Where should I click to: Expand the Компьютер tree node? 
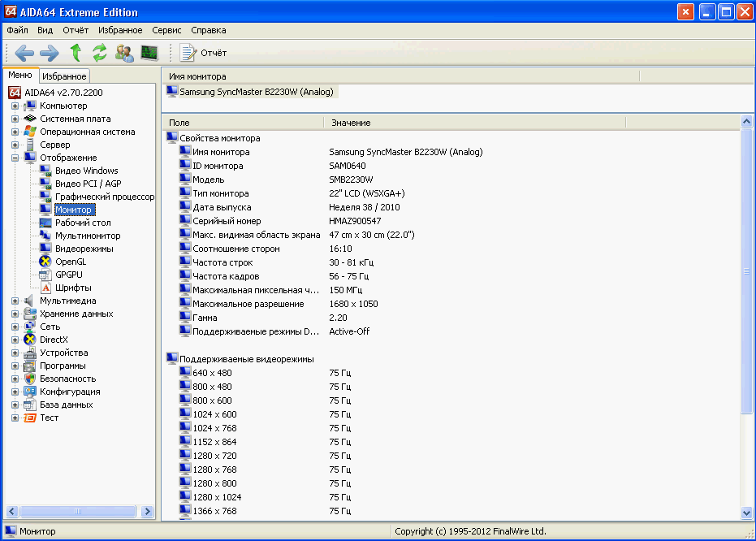(15, 106)
